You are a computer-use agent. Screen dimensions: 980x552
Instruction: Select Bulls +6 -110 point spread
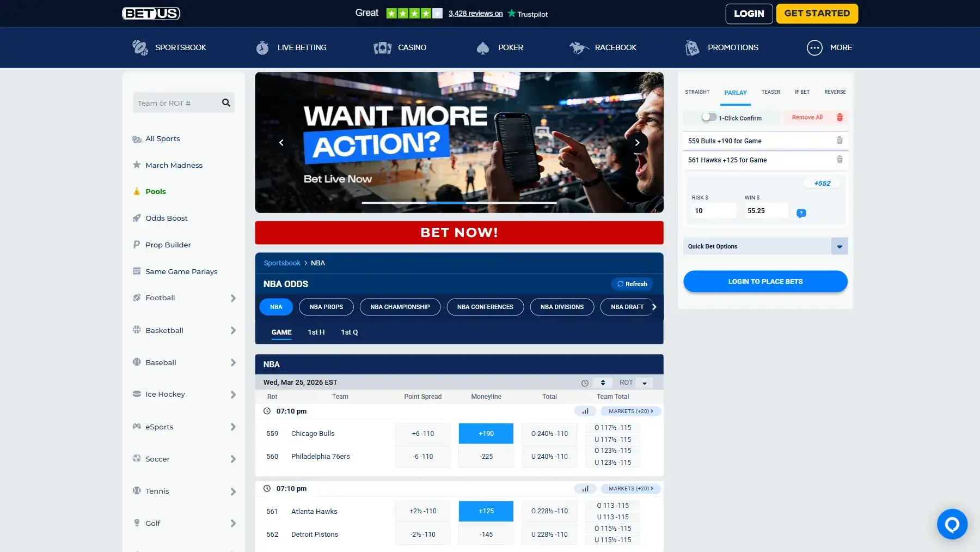pos(423,434)
